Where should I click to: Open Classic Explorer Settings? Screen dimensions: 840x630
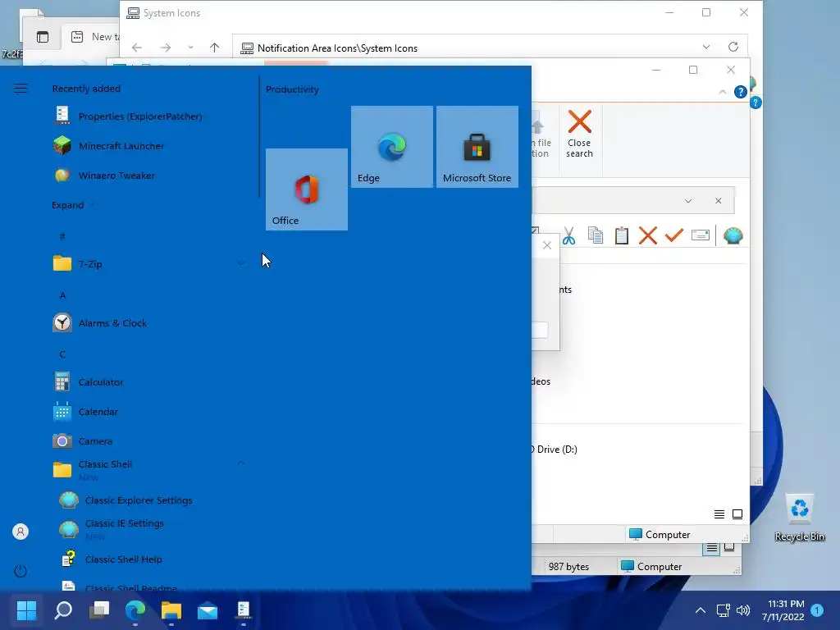click(x=139, y=500)
